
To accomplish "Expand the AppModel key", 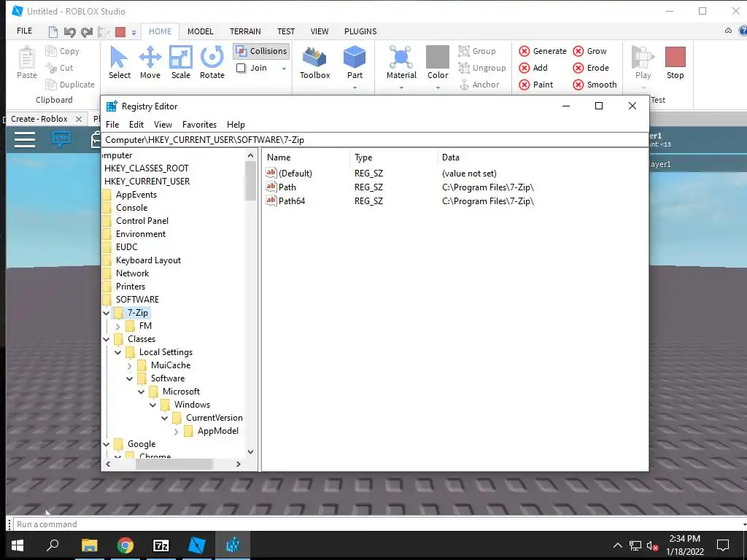I will click(x=177, y=432).
